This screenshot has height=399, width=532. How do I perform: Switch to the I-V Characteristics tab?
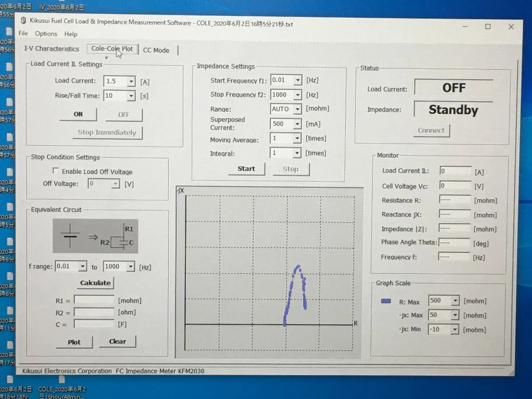point(51,49)
